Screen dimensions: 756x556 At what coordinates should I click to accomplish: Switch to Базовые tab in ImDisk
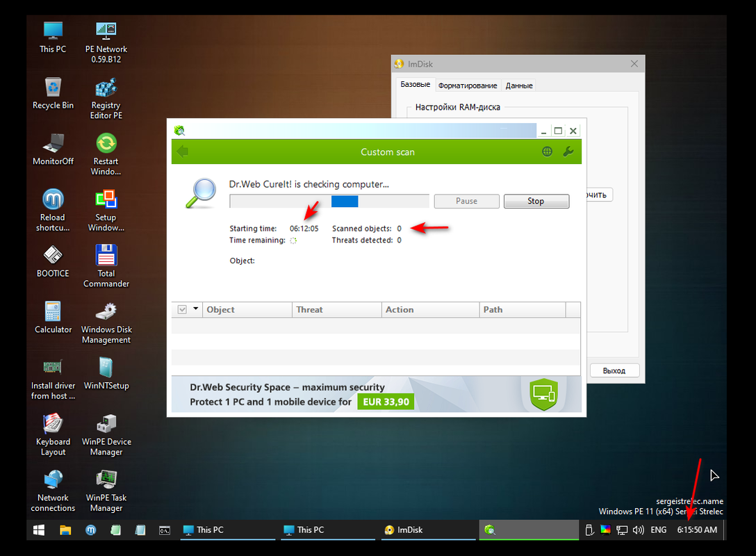coord(415,84)
